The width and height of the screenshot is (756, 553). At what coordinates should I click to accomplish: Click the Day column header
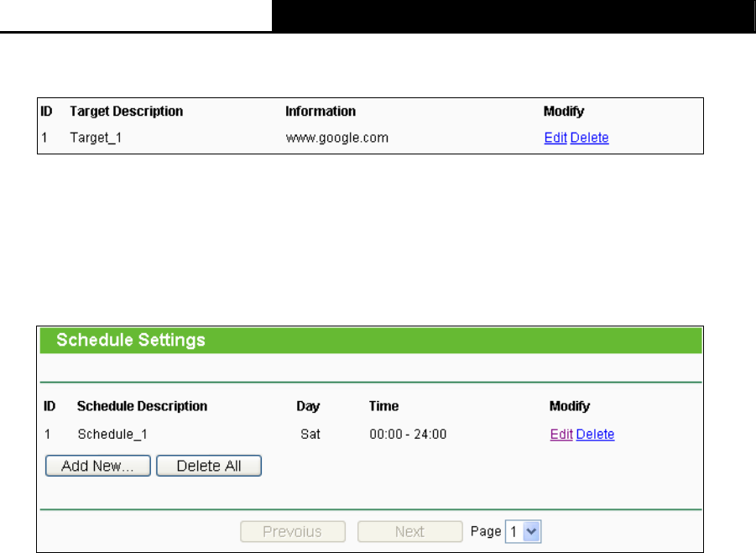click(x=308, y=406)
